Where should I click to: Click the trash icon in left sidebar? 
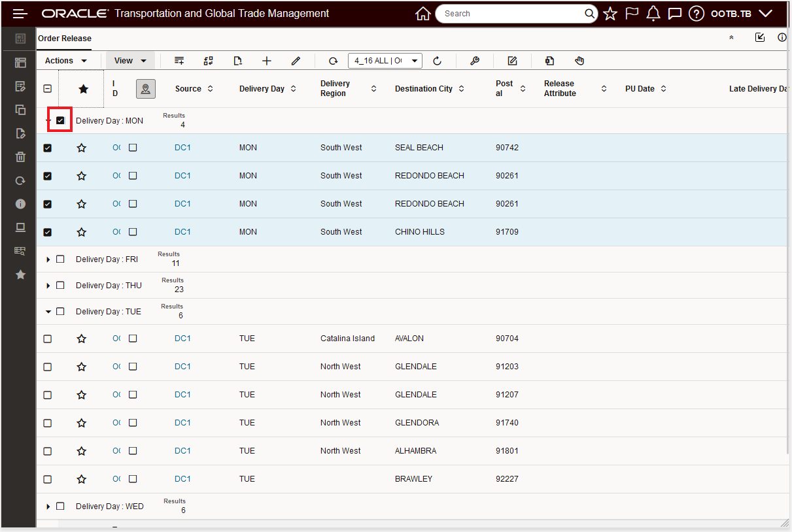(x=20, y=157)
